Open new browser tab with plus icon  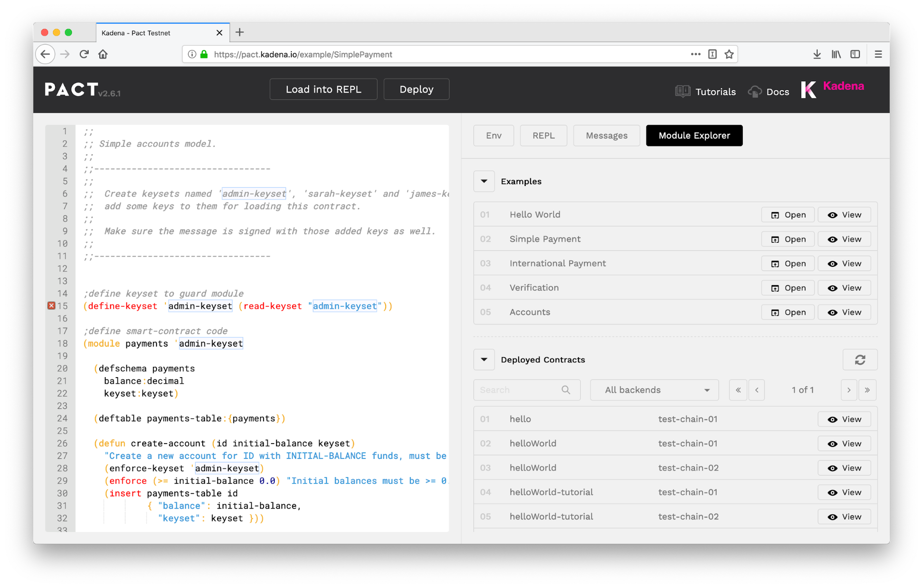coord(240,32)
